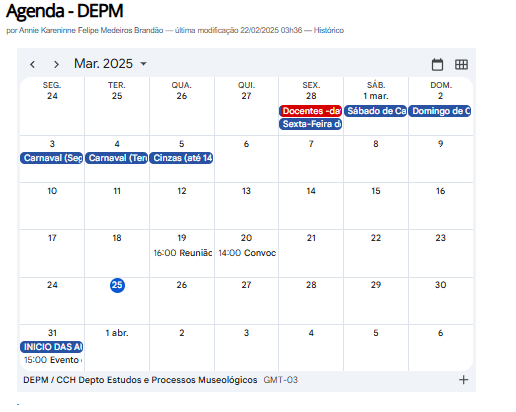
Task: Open Carnaval (Seg) event on the 3rd
Action: [52, 158]
